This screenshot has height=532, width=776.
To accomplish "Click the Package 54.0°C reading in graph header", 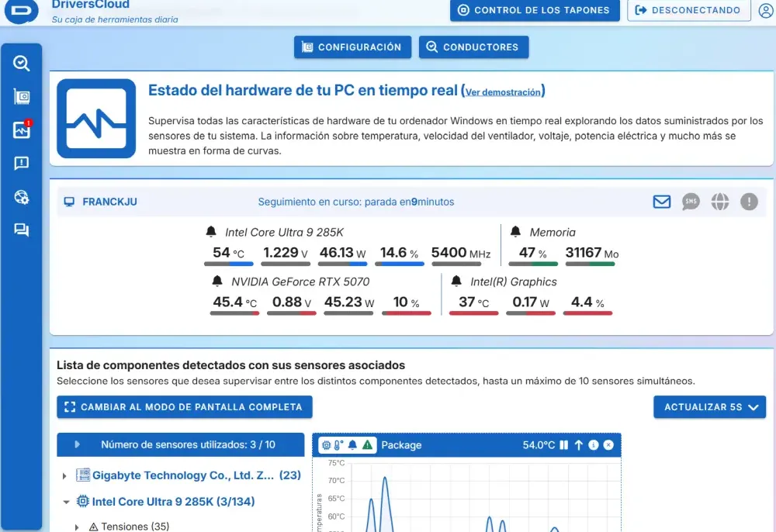I will pos(539,445).
